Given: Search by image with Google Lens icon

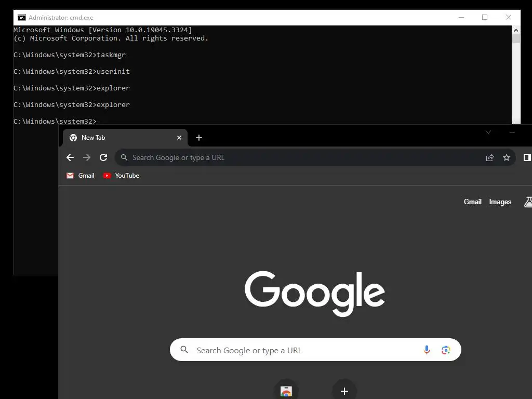Looking at the screenshot, I should [x=446, y=350].
